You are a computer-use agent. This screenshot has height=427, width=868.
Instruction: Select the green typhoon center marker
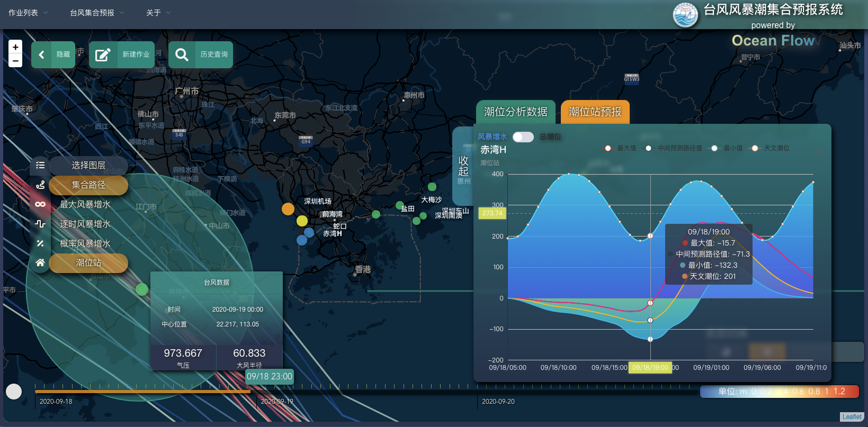point(142,289)
